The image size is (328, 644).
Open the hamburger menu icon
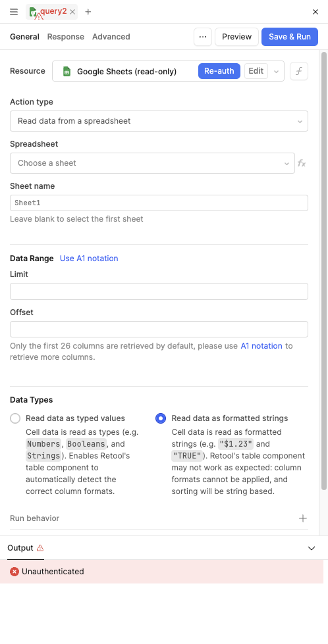[14, 12]
